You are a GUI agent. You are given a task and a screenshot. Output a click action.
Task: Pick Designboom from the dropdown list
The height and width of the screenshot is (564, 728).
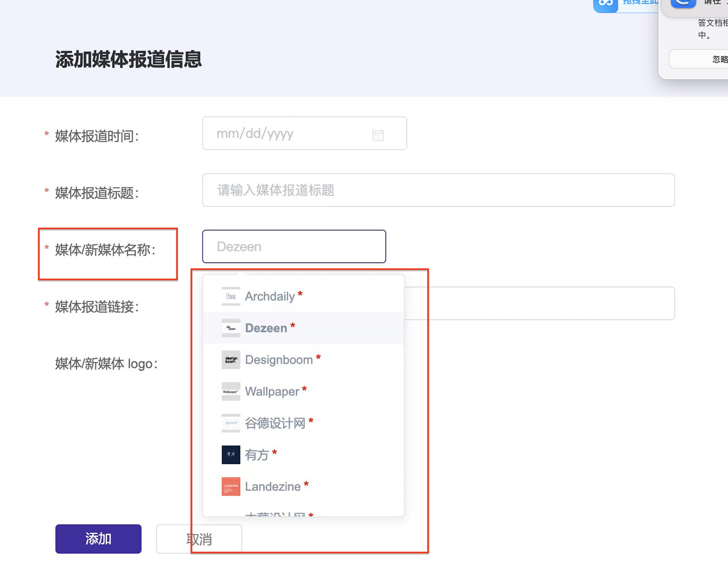point(279,360)
